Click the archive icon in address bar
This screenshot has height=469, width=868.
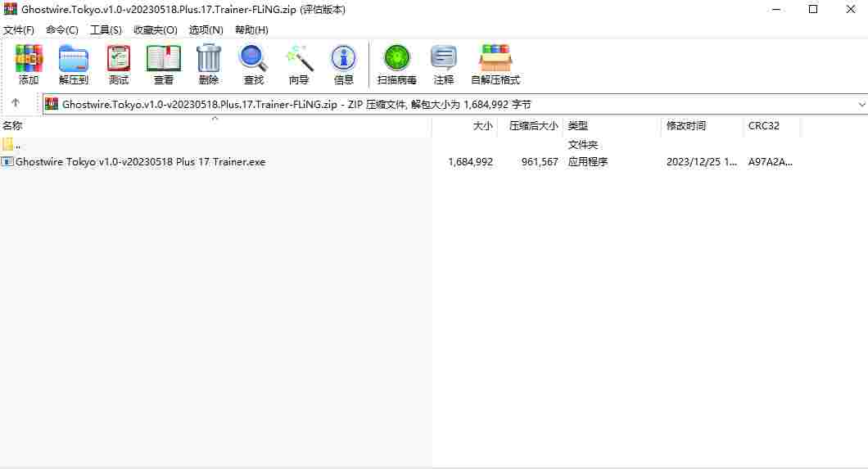pos(52,104)
